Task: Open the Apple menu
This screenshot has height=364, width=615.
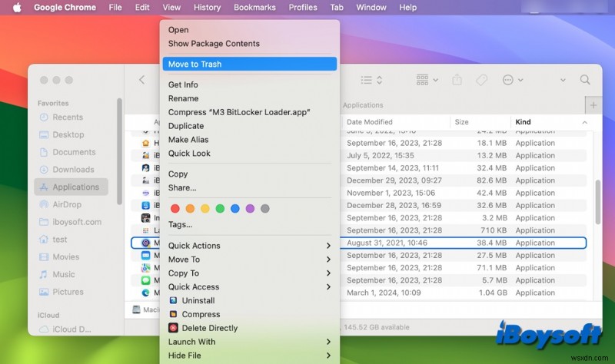Action: pyautogui.click(x=17, y=8)
